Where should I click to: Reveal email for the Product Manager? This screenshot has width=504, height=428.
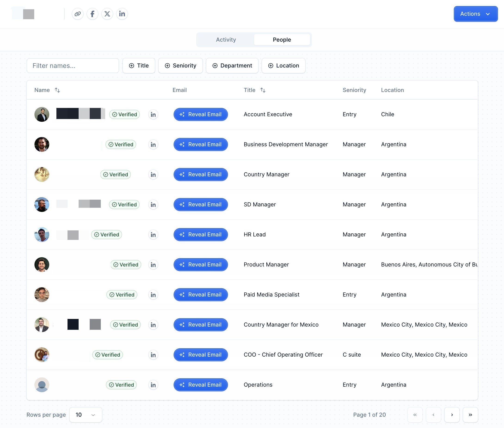(x=200, y=264)
